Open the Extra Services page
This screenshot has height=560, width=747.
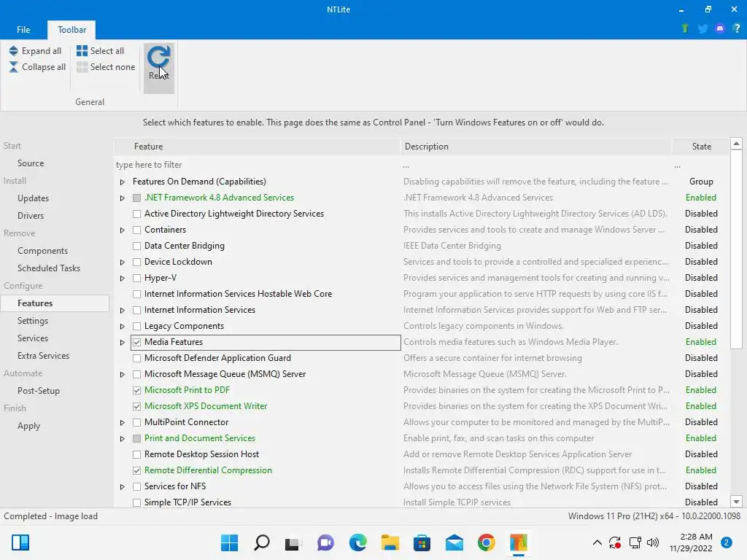point(43,356)
